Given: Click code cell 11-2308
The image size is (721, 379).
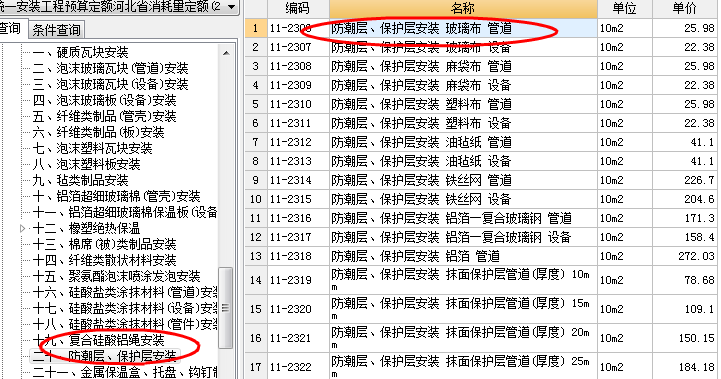Looking at the screenshot, I should [x=298, y=66].
